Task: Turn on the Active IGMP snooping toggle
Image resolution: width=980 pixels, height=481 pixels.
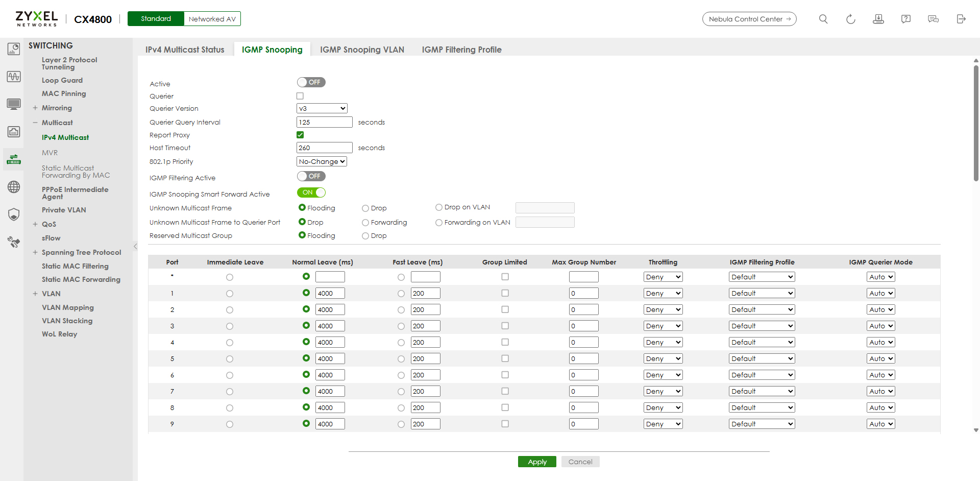Action: 311,82
